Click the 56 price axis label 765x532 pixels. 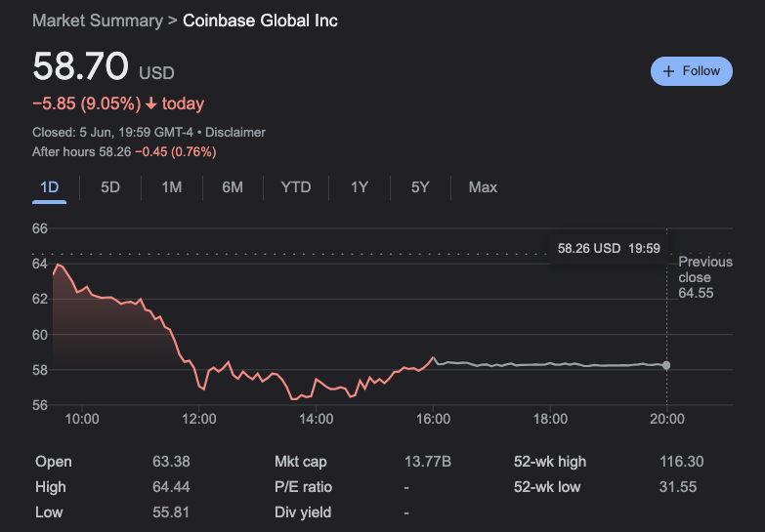coord(40,405)
